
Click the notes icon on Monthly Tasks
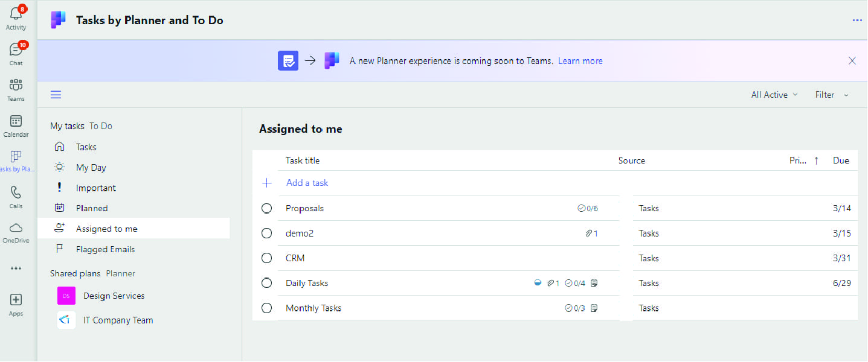[594, 308]
